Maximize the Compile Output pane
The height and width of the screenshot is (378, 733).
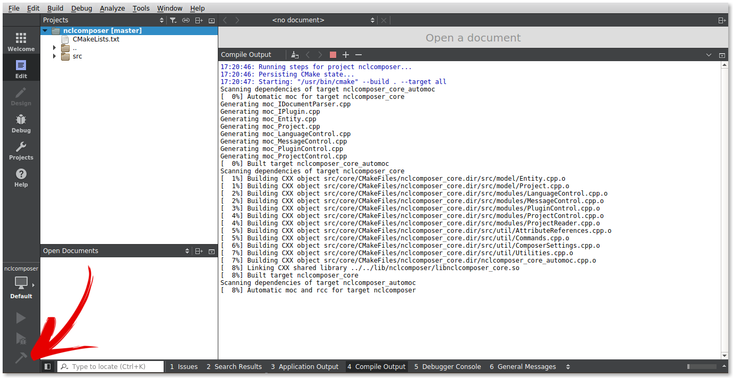pos(722,55)
